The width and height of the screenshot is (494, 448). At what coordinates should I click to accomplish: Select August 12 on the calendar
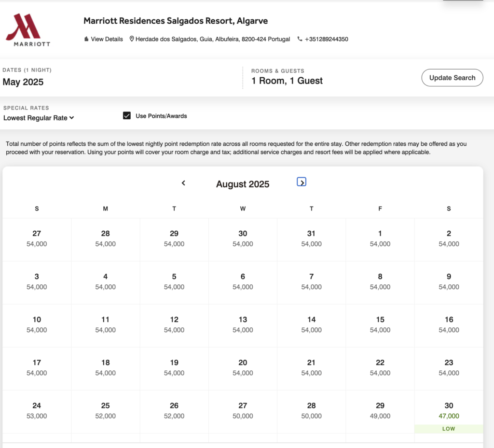click(x=174, y=325)
